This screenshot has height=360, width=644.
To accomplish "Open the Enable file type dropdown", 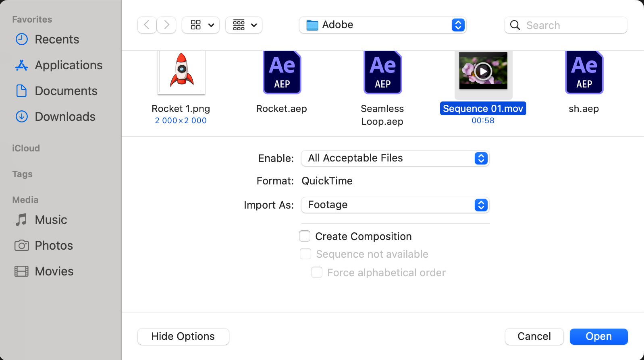I will click(x=395, y=158).
